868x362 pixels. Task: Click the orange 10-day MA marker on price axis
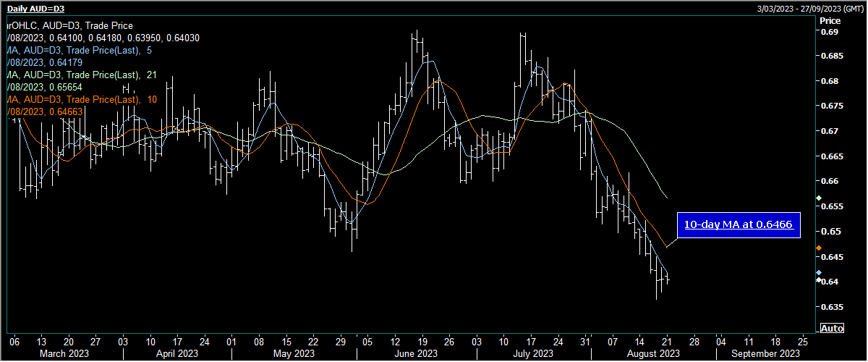pyautogui.click(x=818, y=248)
